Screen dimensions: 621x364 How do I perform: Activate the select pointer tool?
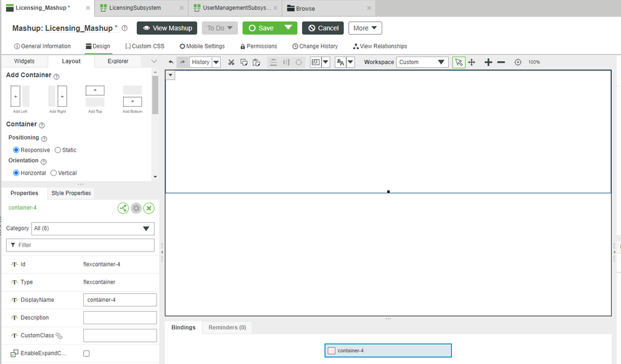pos(459,62)
